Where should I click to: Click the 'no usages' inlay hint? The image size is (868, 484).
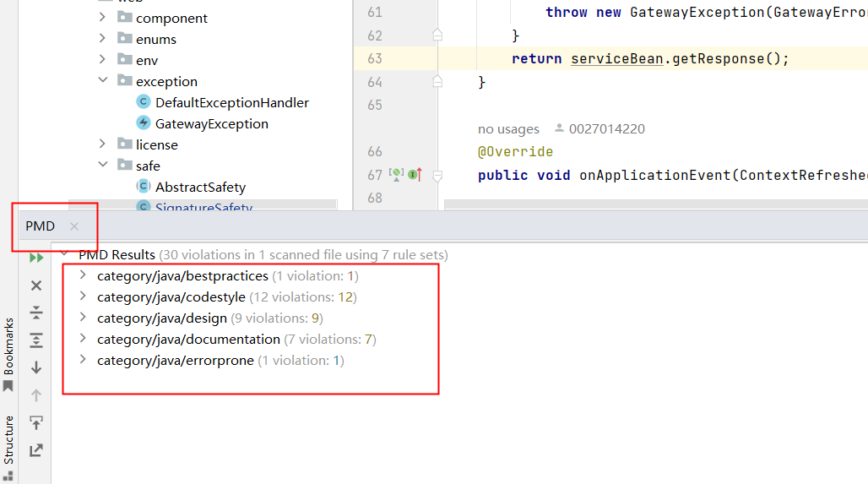pos(508,129)
